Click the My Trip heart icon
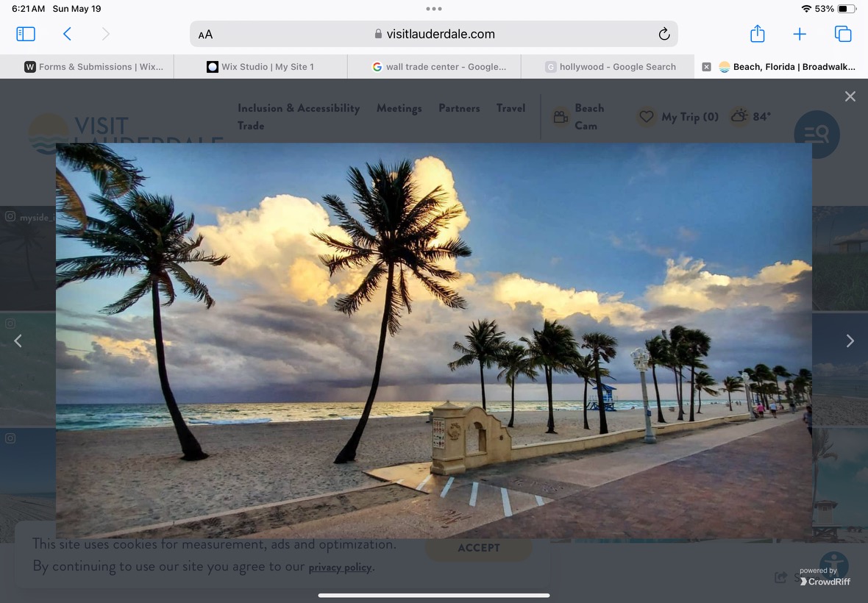The width and height of the screenshot is (868, 603). coord(646,117)
